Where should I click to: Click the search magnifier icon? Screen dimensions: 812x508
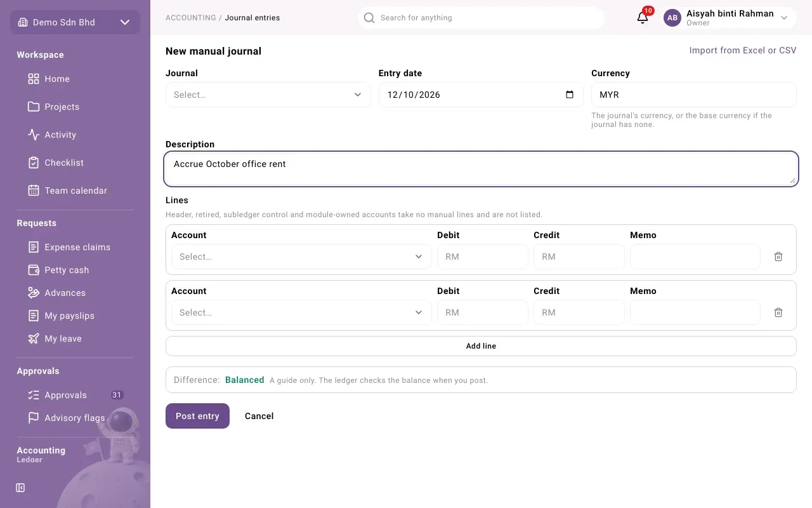[x=369, y=18]
